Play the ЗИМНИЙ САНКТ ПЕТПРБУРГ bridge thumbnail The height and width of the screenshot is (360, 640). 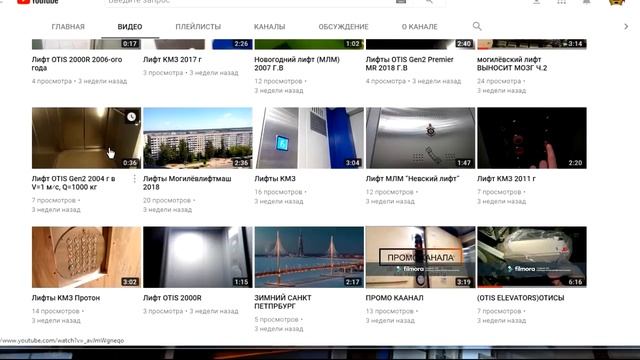coord(309,257)
